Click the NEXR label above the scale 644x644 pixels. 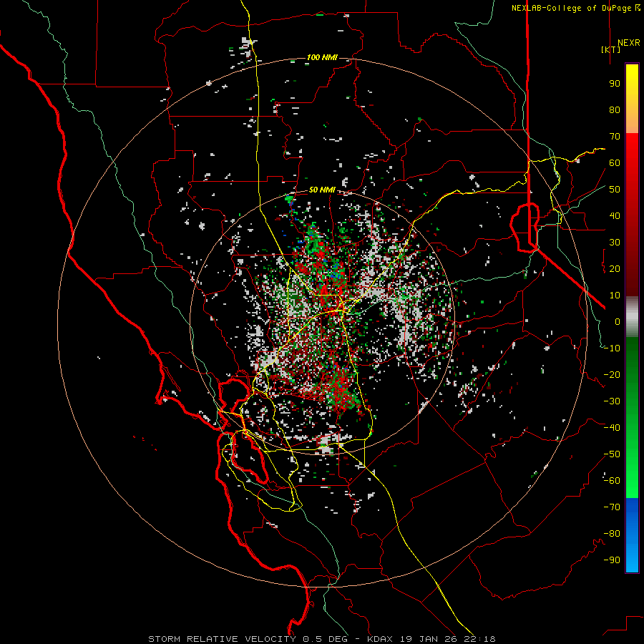tap(629, 43)
